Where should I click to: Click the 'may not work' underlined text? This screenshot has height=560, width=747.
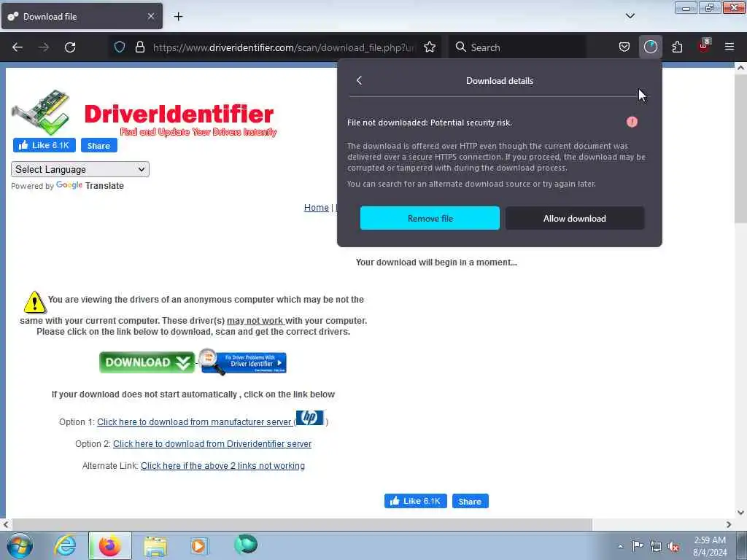pos(255,321)
